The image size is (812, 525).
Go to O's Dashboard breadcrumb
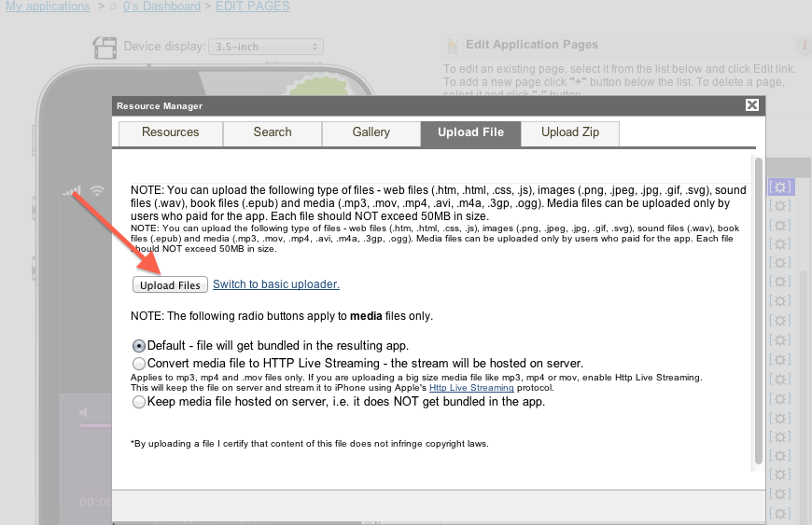pyautogui.click(x=161, y=7)
